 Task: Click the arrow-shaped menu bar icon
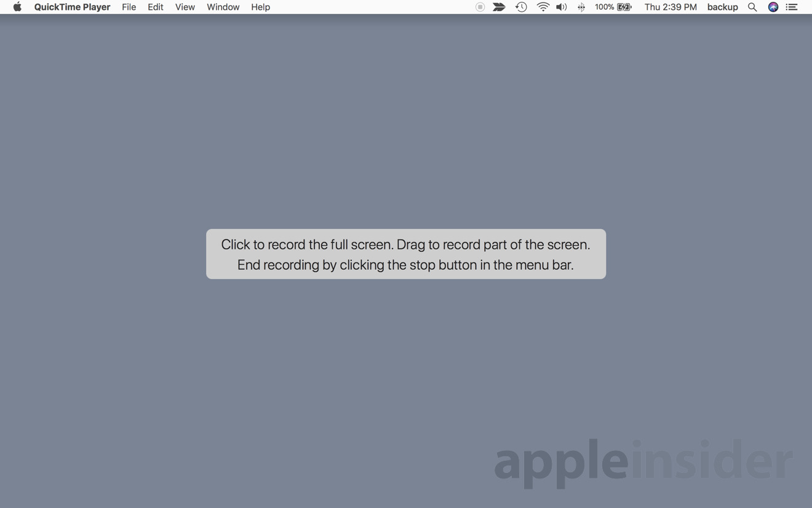tap(499, 7)
